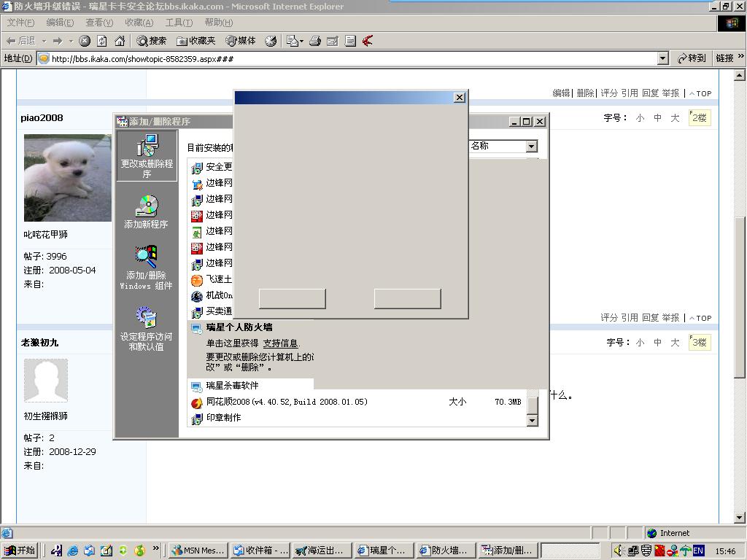The width and height of the screenshot is (747, 560).
Task: Open the Back button history dropdown arrow
Action: pos(44,41)
